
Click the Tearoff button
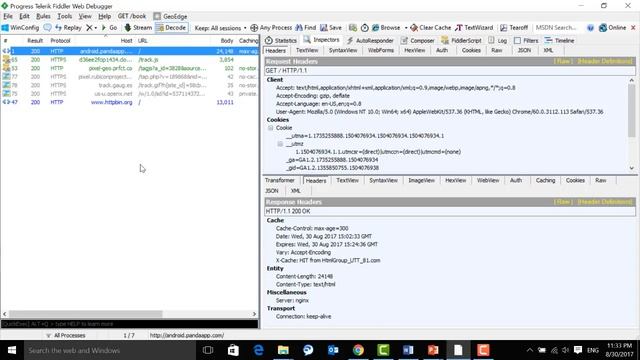(x=514, y=28)
